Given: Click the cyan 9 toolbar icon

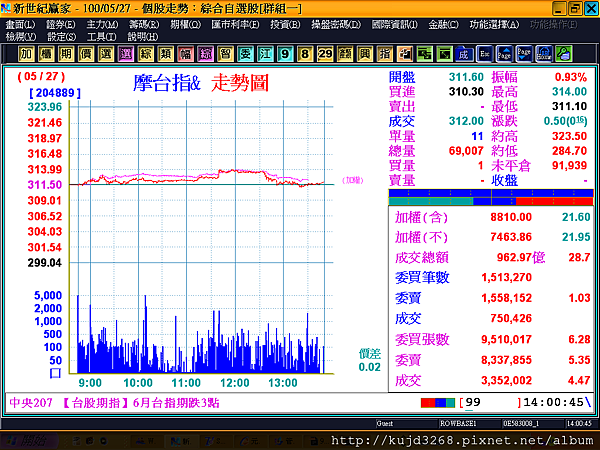Looking at the screenshot, I should coord(285,54).
